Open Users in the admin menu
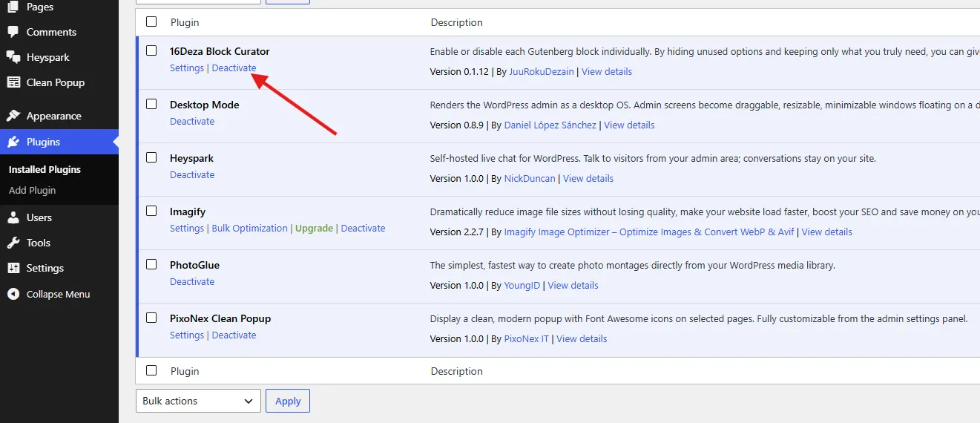The image size is (980, 423). (x=39, y=217)
